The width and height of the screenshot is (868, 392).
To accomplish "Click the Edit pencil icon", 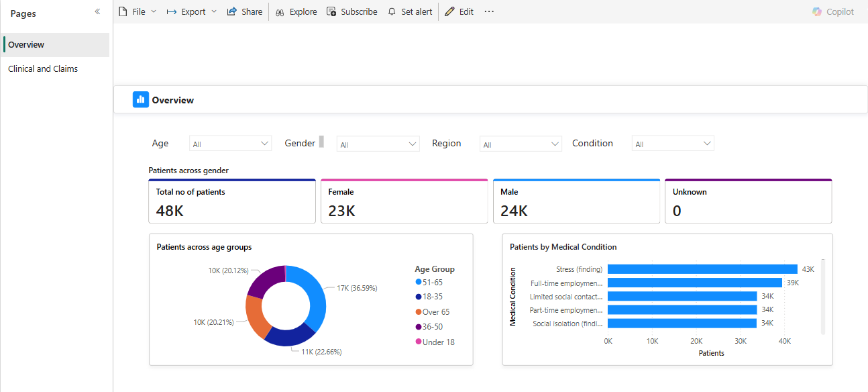I will (x=449, y=11).
